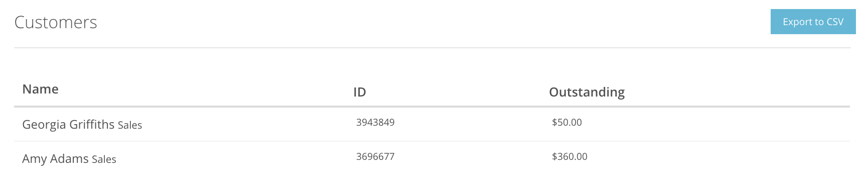Image resolution: width=868 pixels, height=185 pixels.
Task: Click the word Georgia in first row
Action: pyautogui.click(x=44, y=125)
